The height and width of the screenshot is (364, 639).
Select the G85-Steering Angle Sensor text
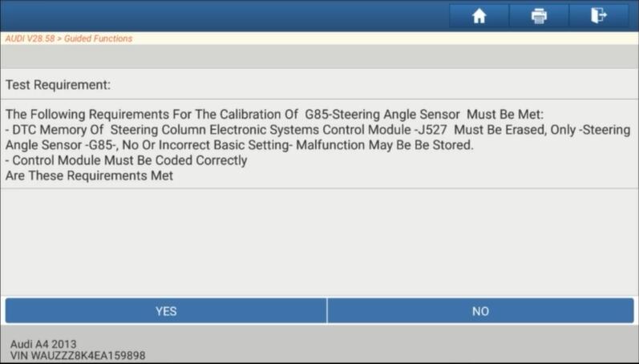tap(382, 114)
